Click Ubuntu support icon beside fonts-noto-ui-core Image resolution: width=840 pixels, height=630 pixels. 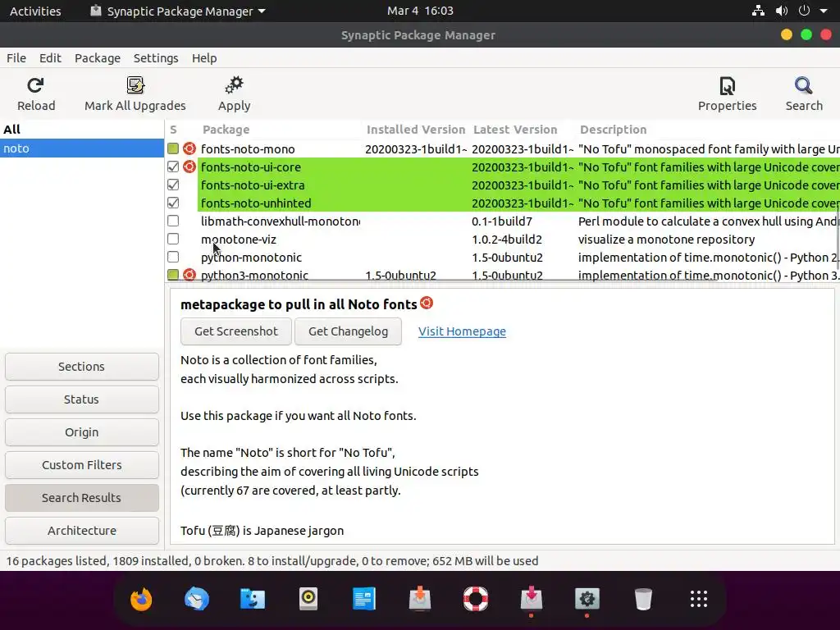pos(189,167)
